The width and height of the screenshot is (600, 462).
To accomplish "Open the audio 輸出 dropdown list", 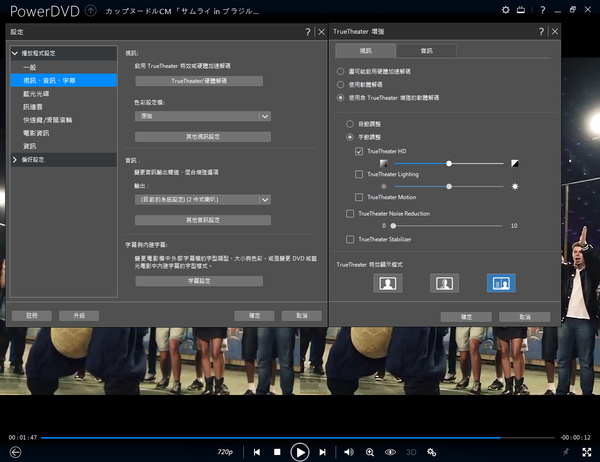I will pos(203,199).
